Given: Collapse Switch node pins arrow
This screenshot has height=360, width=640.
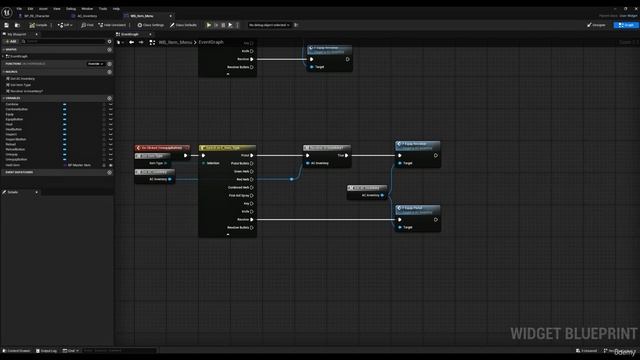Looking at the screenshot, I should coord(228,234).
